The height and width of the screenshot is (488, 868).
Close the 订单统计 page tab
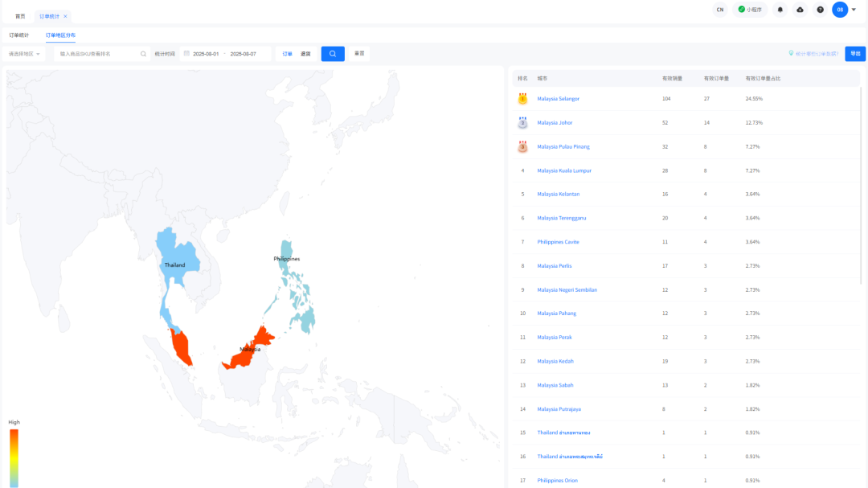click(x=65, y=17)
